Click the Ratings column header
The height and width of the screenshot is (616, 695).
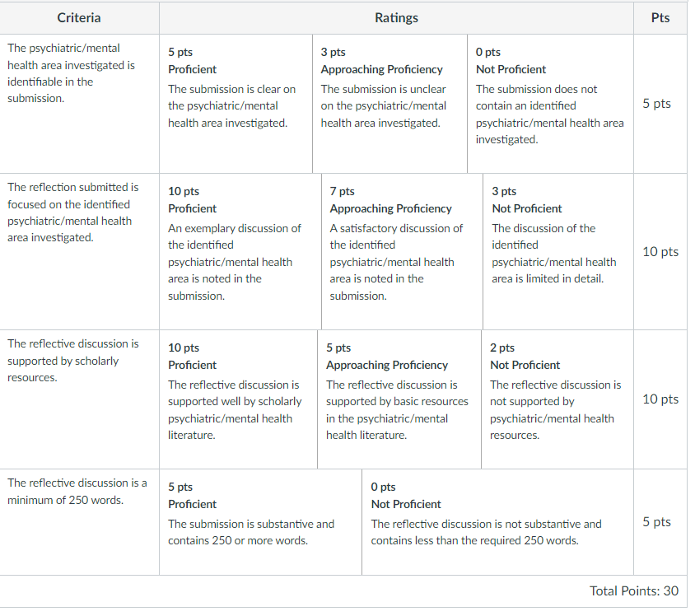point(396,18)
